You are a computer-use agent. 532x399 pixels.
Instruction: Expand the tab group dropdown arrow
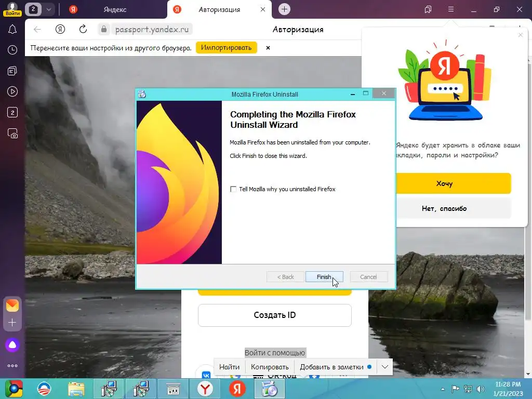(48, 9)
